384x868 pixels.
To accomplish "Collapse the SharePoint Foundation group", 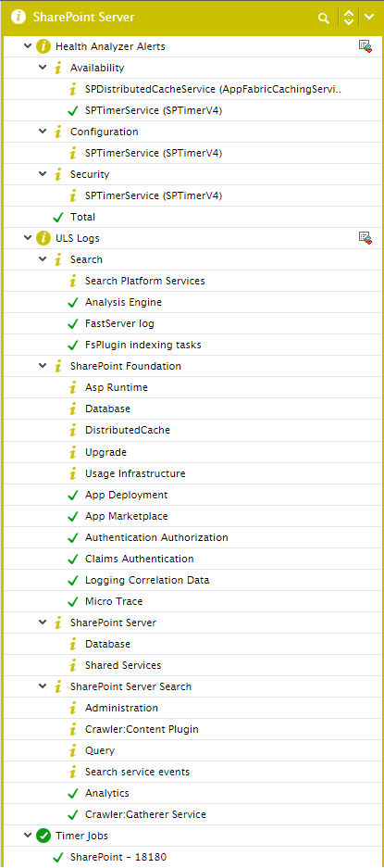I will tap(43, 367).
